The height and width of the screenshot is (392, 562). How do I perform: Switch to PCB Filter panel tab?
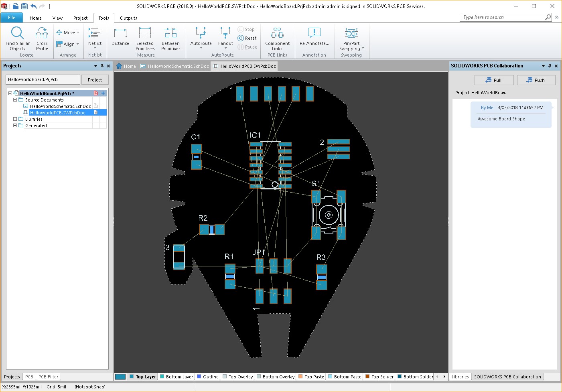[49, 377]
